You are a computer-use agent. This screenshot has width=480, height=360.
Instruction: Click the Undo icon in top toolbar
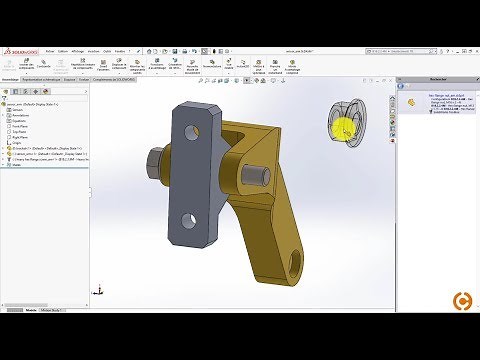[194, 51]
